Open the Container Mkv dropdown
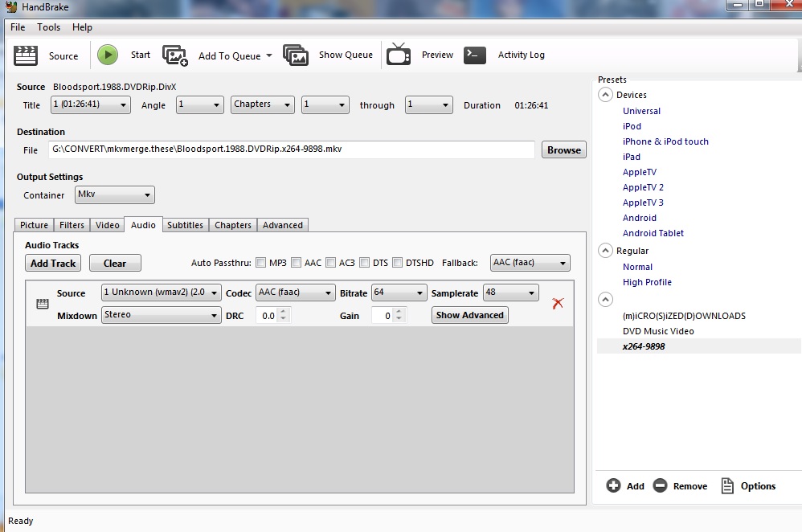Image resolution: width=802 pixels, height=532 pixels. coord(115,195)
